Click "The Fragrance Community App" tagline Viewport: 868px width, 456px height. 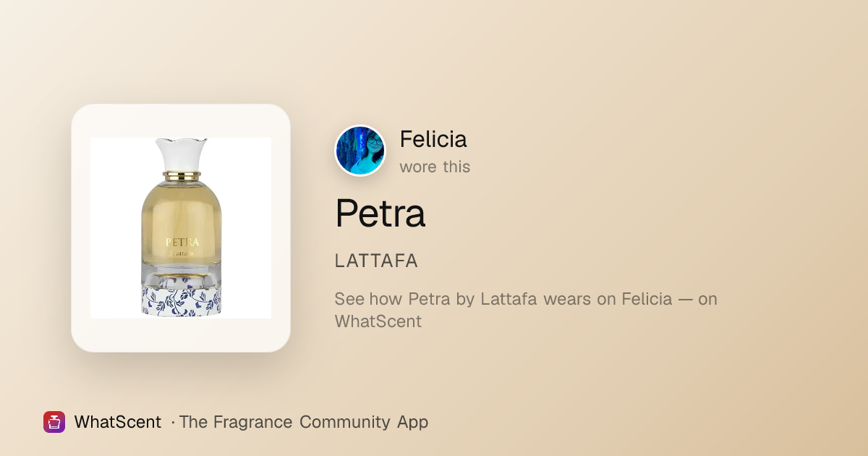point(304,422)
